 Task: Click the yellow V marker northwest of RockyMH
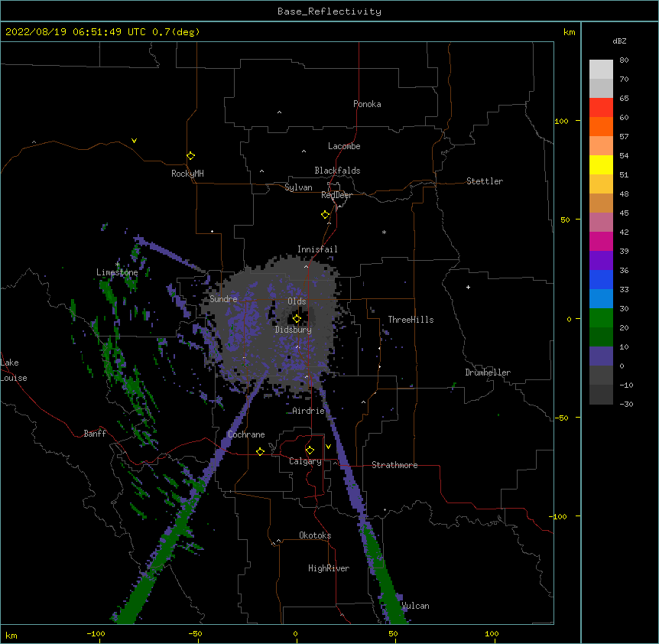134,141
